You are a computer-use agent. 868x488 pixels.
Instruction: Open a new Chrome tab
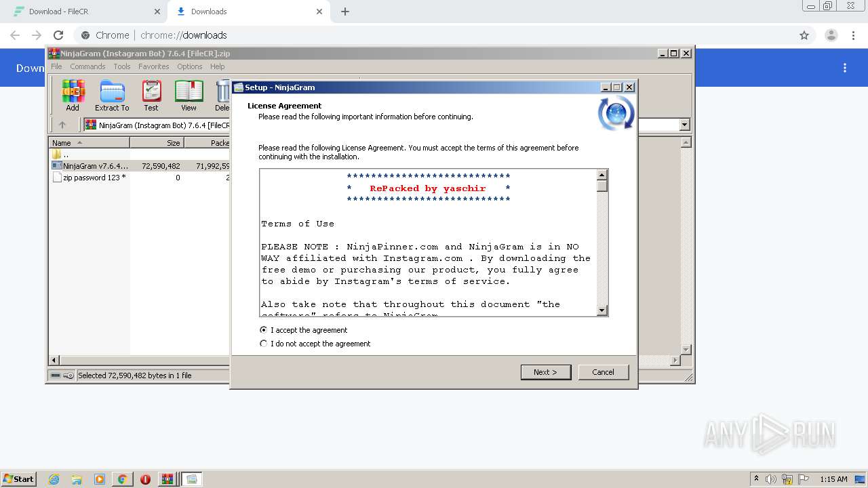click(345, 12)
